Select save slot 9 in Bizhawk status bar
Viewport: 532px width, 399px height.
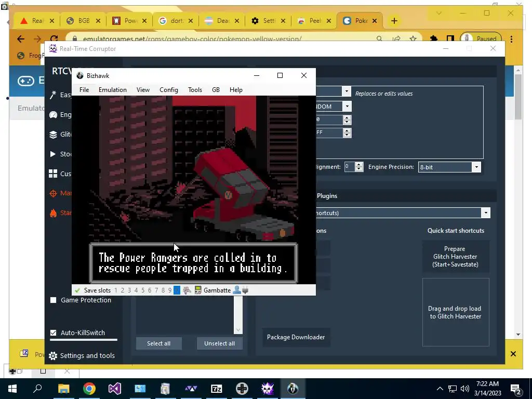pyautogui.click(x=170, y=290)
